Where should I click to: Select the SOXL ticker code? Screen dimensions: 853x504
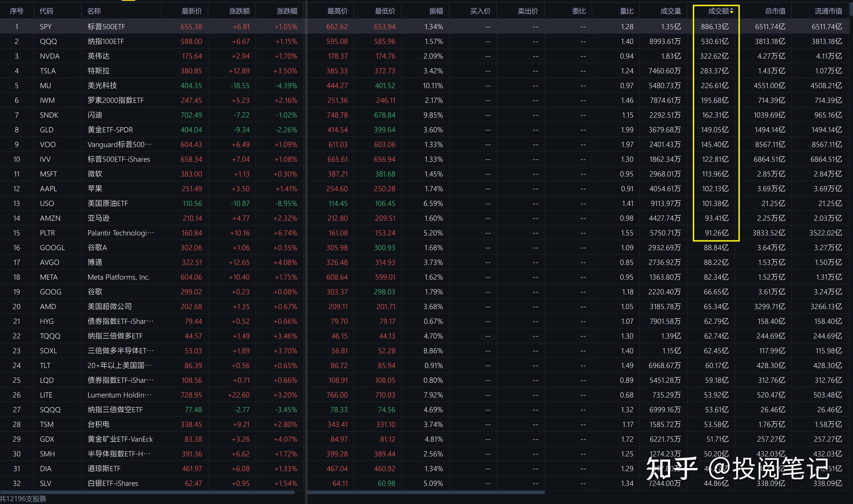[48, 351]
